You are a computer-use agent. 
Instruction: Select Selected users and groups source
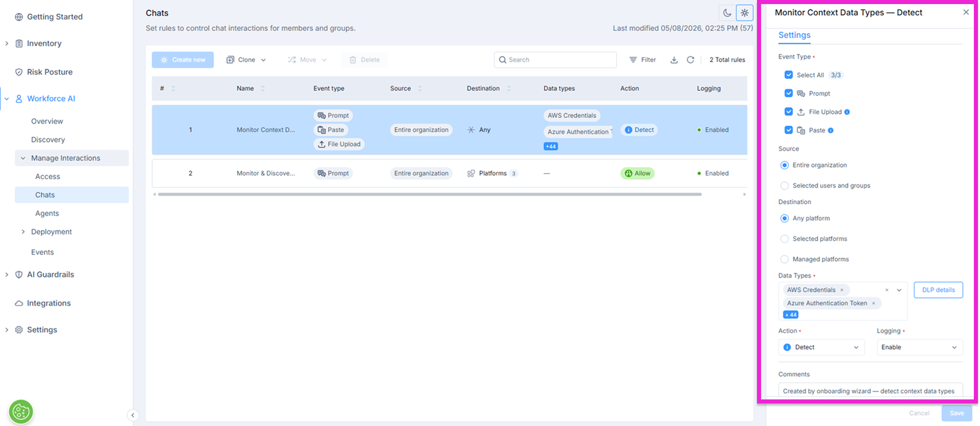[x=785, y=186]
